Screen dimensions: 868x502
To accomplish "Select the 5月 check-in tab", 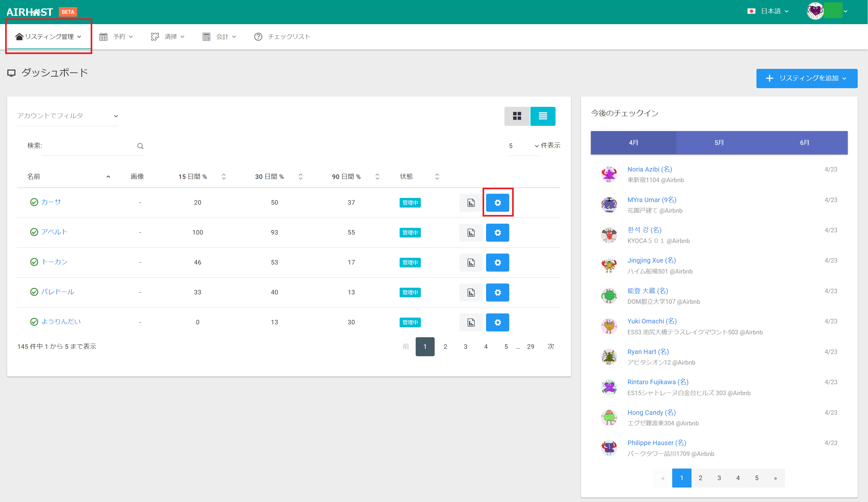I will [x=719, y=143].
